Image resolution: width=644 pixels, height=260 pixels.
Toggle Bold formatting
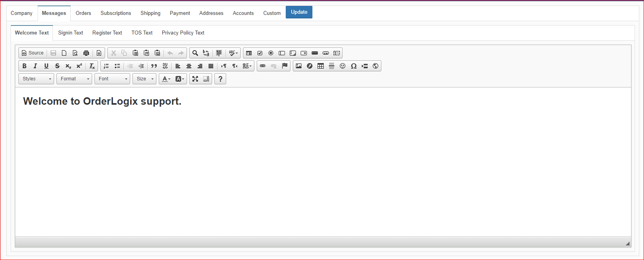[x=24, y=66]
